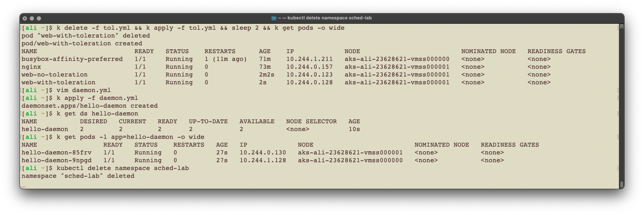Click the 'hello-daemon-9npgd' pod name
The height and width of the screenshot is (215, 644).
pos(56,160)
